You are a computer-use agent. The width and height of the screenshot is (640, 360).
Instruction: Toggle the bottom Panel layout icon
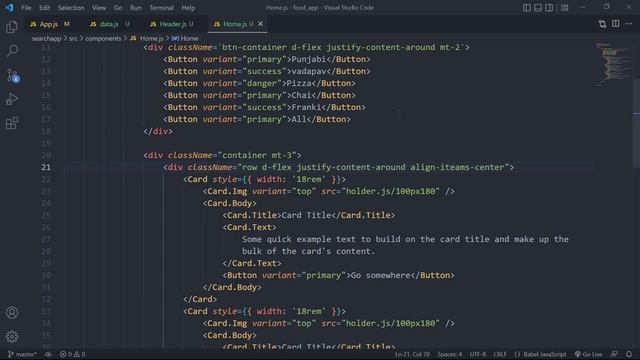[538, 8]
